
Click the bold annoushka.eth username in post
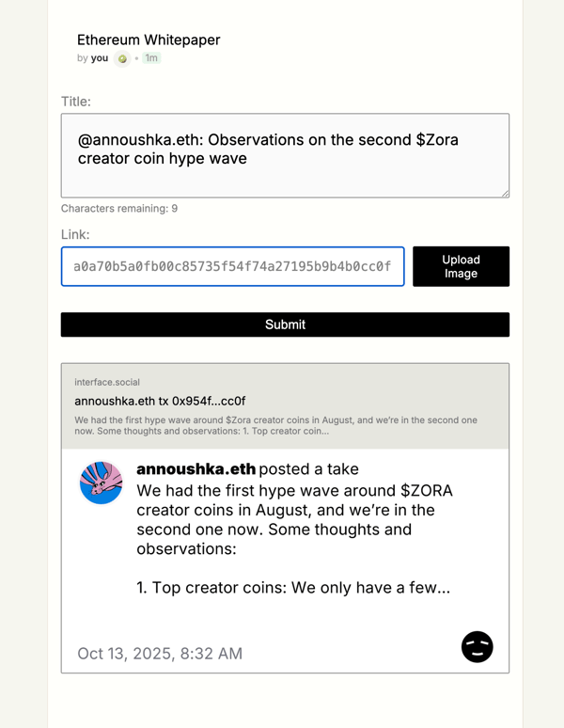(x=196, y=469)
